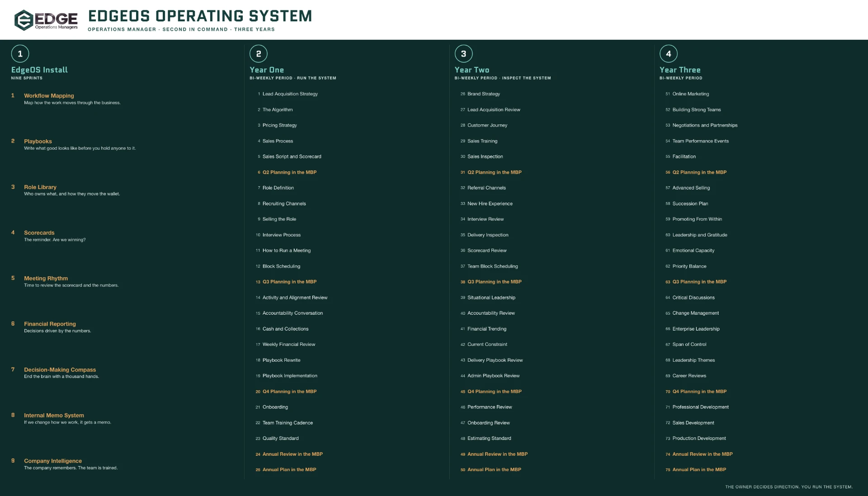
Task: Click item 1 Lead Acquisition Strategy
Action: tap(288, 94)
